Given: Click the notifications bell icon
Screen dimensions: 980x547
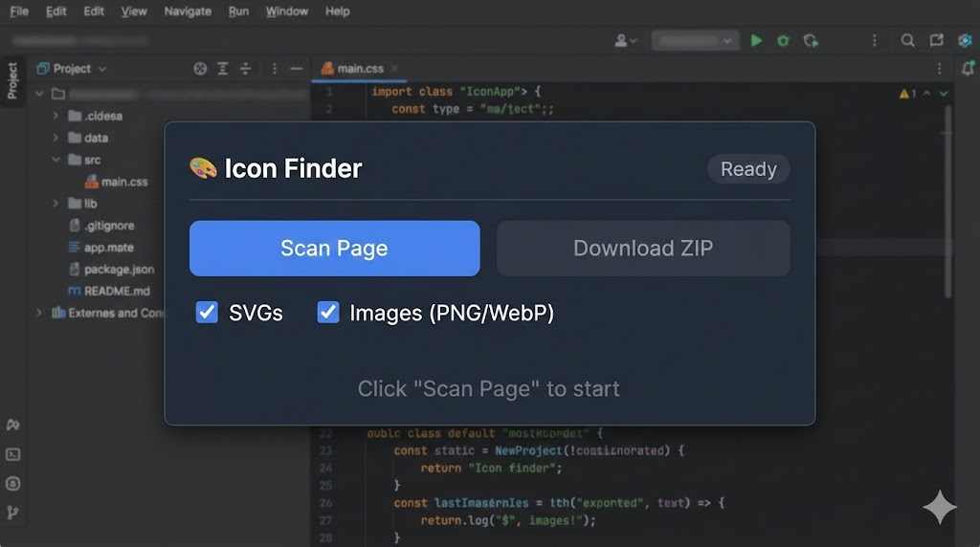Looking at the screenshot, I should pos(968,69).
